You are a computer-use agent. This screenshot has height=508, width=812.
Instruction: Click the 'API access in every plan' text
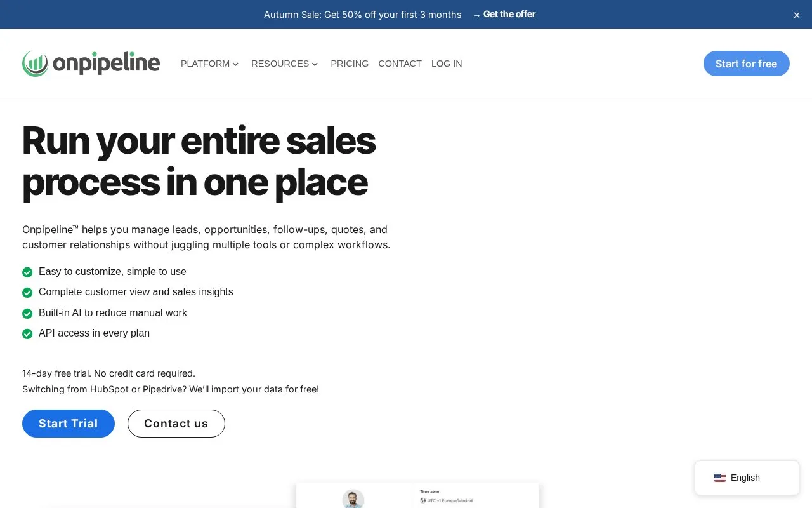pyautogui.click(x=94, y=333)
